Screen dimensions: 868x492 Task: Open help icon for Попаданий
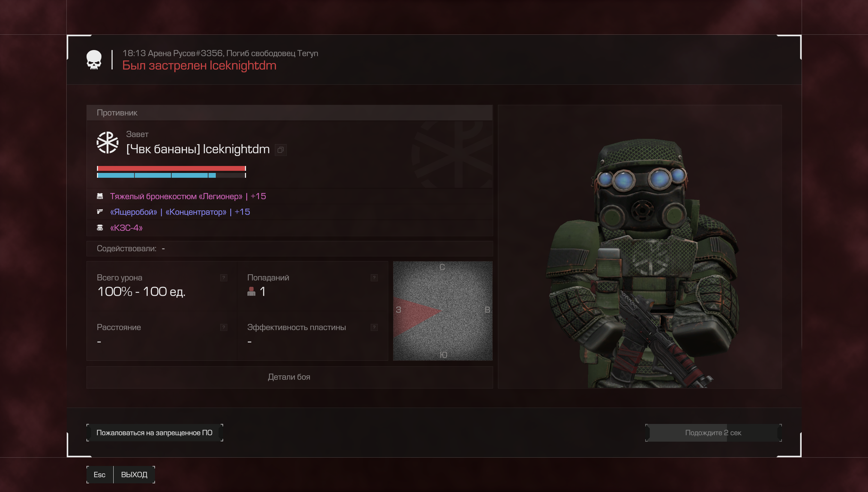click(x=374, y=278)
